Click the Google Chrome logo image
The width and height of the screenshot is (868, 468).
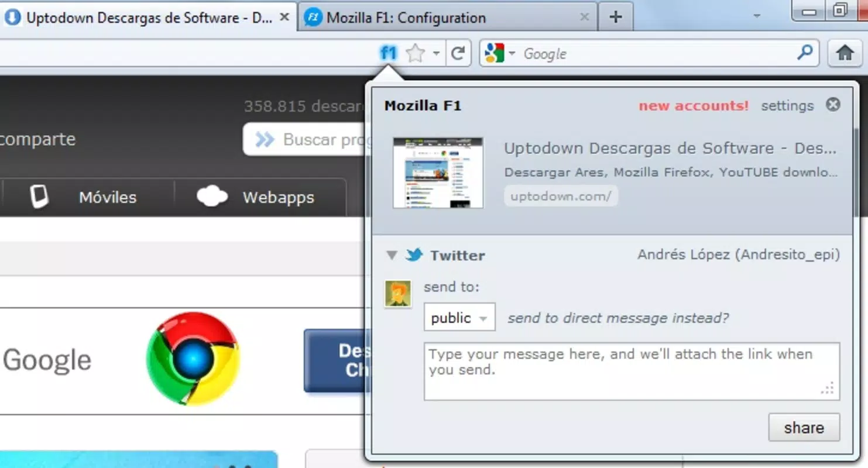[193, 359]
